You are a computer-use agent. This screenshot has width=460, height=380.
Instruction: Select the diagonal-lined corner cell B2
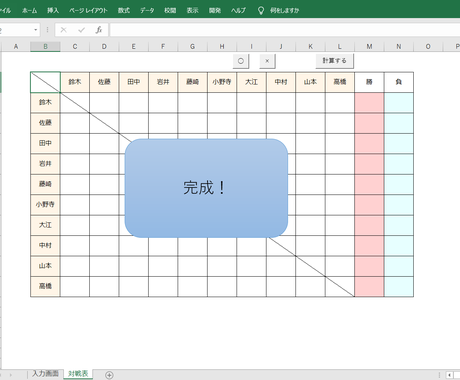[x=45, y=82]
